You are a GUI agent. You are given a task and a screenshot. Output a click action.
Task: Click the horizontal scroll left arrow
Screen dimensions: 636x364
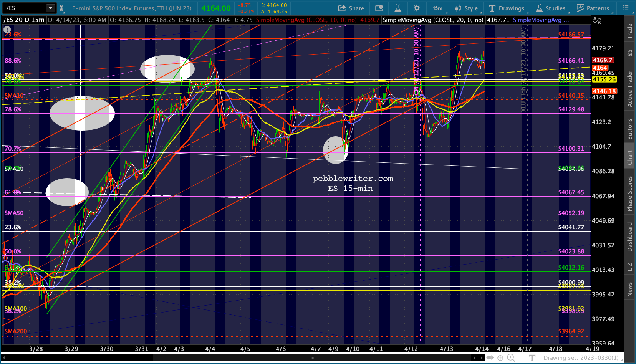(x=475, y=358)
